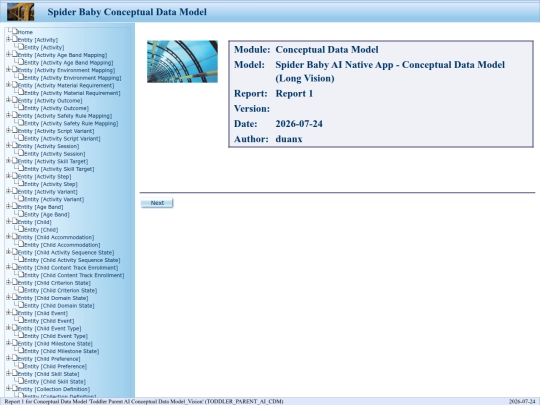Click page icon of child Entity [Activity Script Variant]

pos(21,138)
